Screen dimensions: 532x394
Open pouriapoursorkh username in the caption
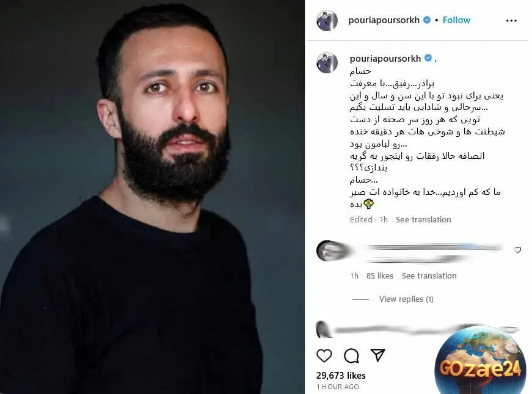[x=385, y=59]
